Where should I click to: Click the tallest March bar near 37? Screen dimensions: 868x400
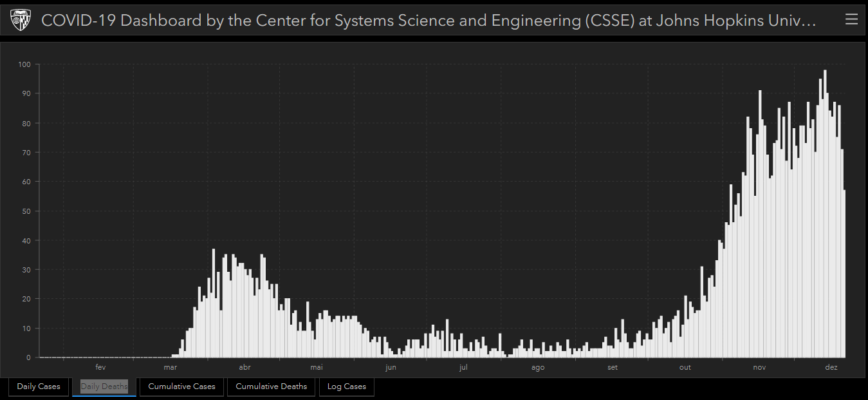(x=213, y=303)
